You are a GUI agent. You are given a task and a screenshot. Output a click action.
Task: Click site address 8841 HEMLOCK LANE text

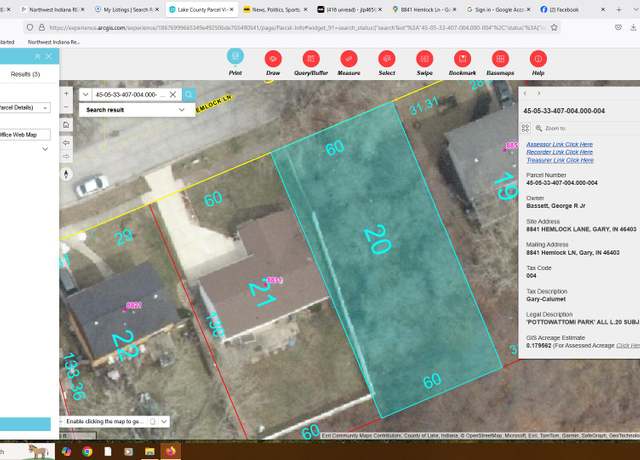tap(581, 229)
